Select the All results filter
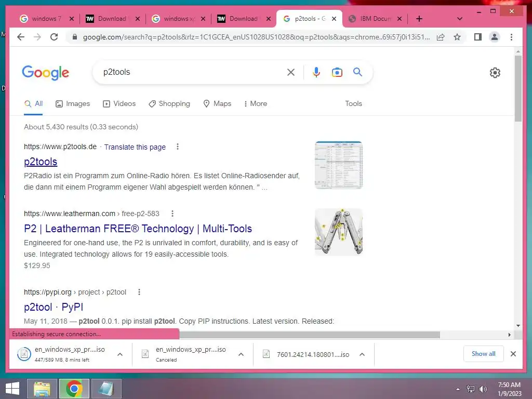This screenshot has width=532, height=399. click(x=33, y=103)
